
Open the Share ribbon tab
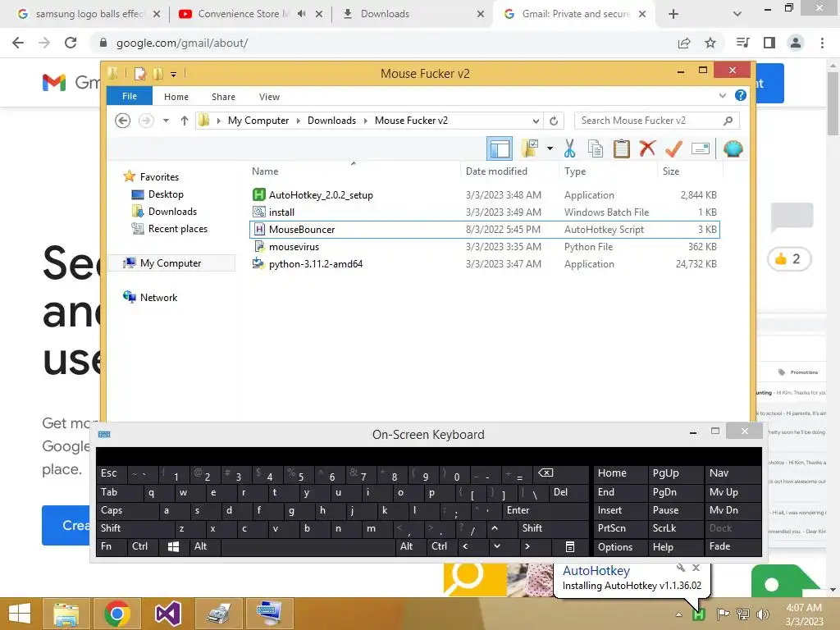pyautogui.click(x=223, y=97)
